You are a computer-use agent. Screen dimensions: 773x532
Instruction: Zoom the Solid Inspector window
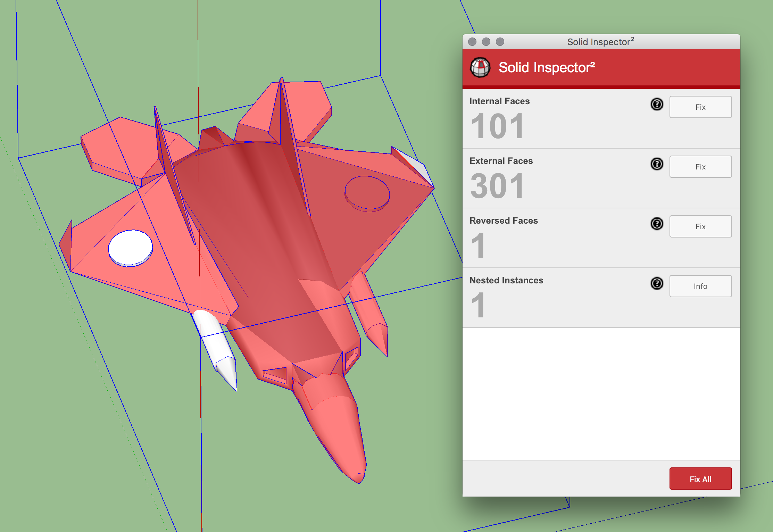tap(500, 42)
